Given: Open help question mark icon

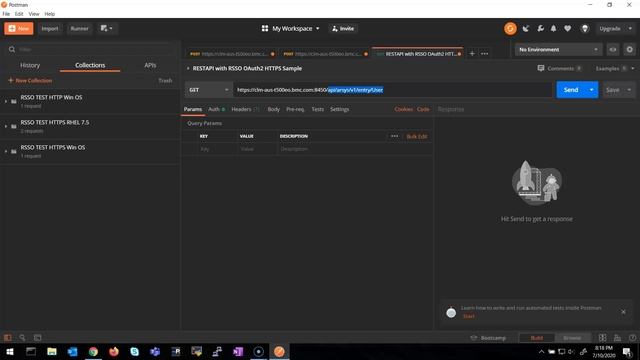Looking at the screenshot, I should coord(632,338).
